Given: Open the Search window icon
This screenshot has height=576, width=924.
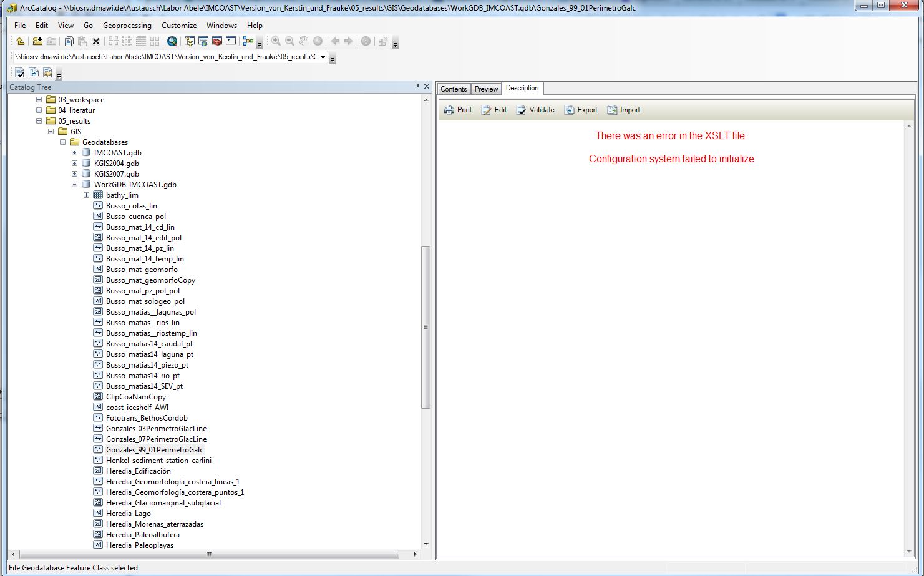Looking at the screenshot, I should pos(203,41).
